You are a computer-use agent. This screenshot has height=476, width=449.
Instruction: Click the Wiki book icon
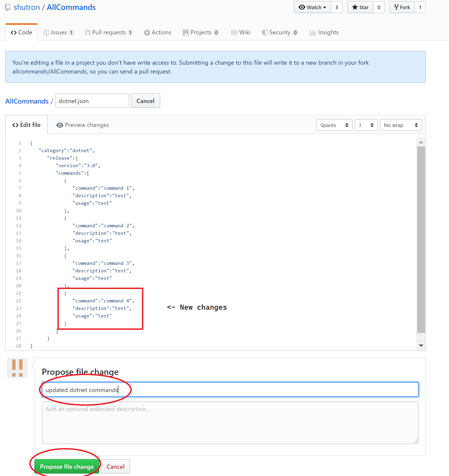click(234, 33)
